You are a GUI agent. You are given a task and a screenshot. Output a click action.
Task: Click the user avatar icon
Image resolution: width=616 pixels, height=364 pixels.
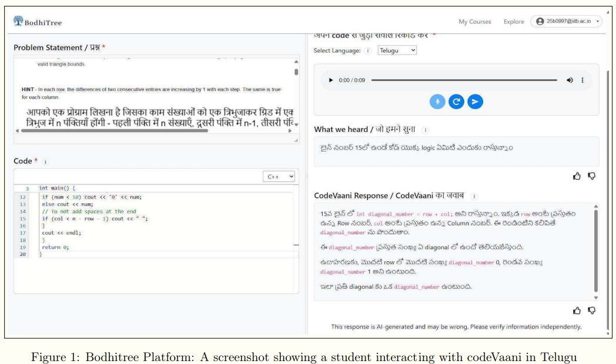tap(540, 21)
